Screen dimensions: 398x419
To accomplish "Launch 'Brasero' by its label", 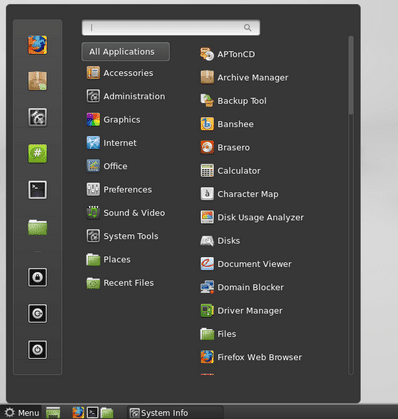I will pyautogui.click(x=233, y=147).
